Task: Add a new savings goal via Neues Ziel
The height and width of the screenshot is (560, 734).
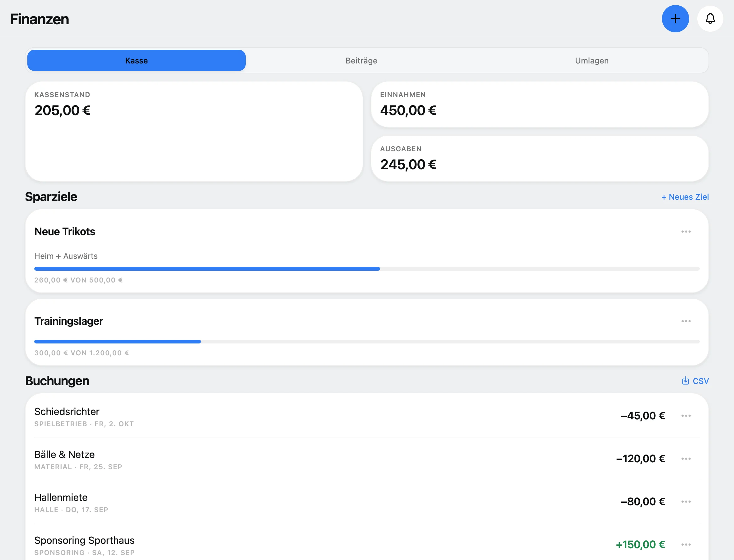Action: pos(685,197)
